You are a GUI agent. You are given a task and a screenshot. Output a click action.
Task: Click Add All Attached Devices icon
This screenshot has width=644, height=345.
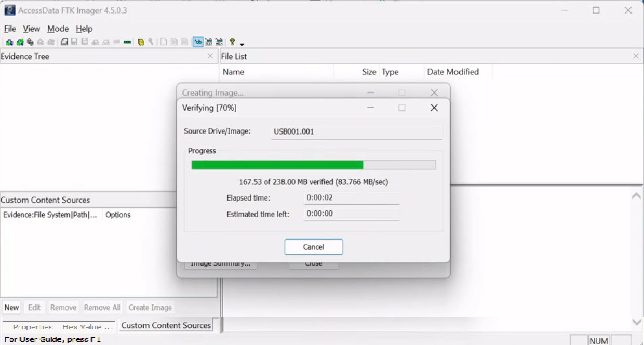20,42
